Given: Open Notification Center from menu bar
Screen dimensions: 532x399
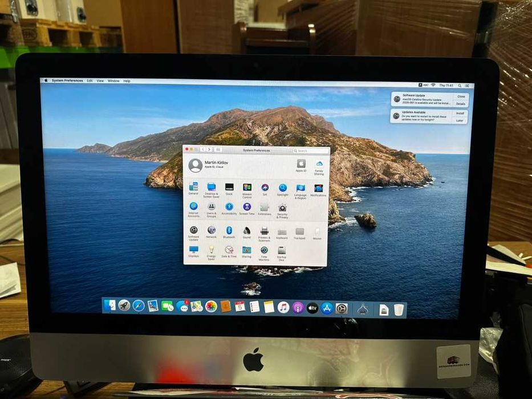Looking at the screenshot, I should point(467,86).
